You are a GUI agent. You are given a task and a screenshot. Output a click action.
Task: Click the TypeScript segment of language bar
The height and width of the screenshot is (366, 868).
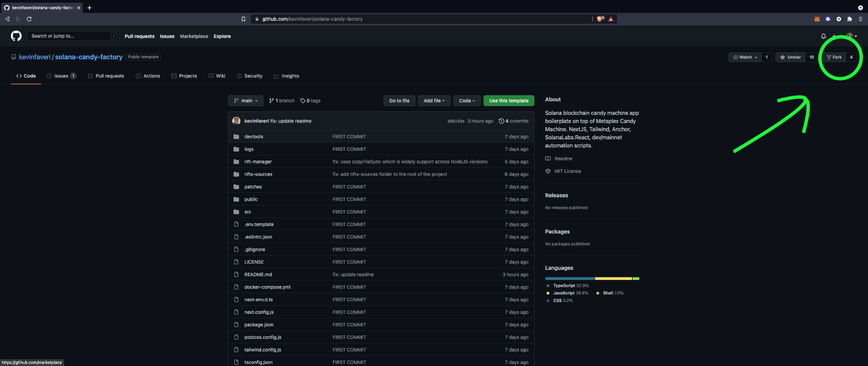pos(570,279)
